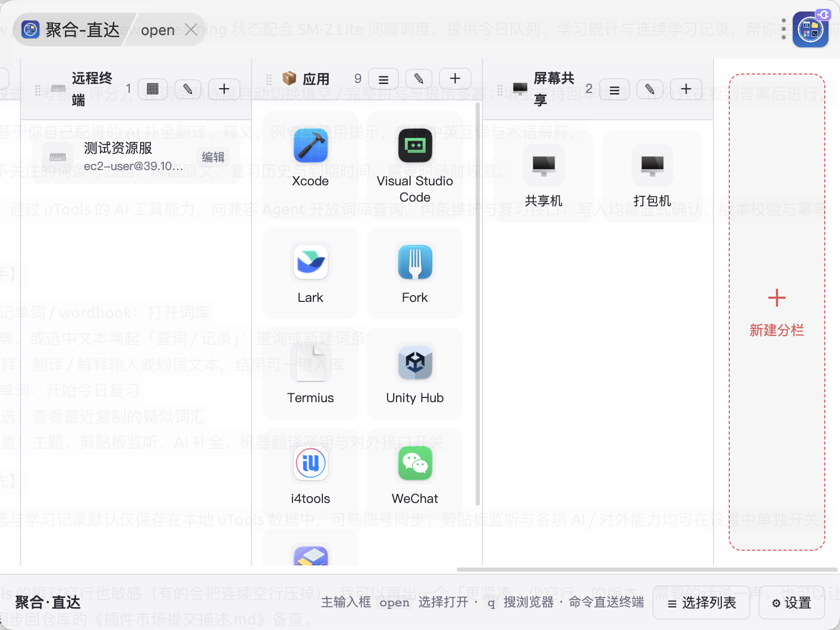Switch 屏幕共享 column to list view
The width and height of the screenshot is (840, 630).
(x=615, y=89)
